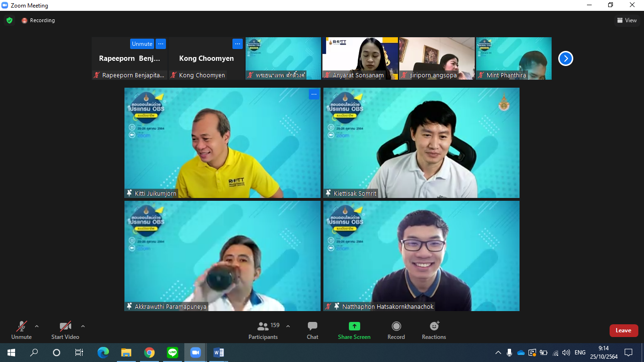The width and height of the screenshot is (644, 362).
Task: Click the Rapeeporn Benjapita name label
Action: coord(133,75)
